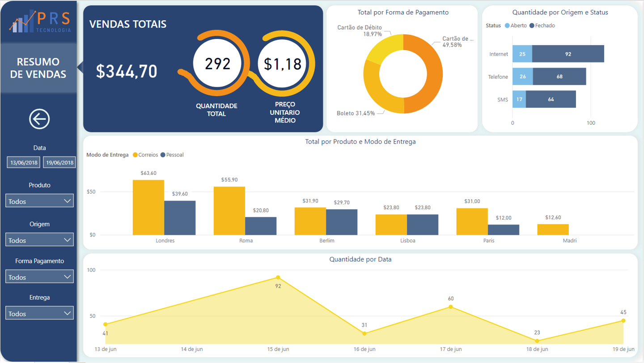This screenshot has height=363, width=644.
Task: Click the circular back arrow navigation icon
Action: coord(39,119)
